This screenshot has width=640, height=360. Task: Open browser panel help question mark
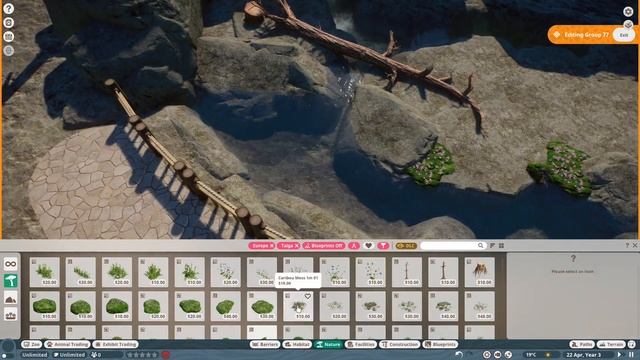point(627,245)
